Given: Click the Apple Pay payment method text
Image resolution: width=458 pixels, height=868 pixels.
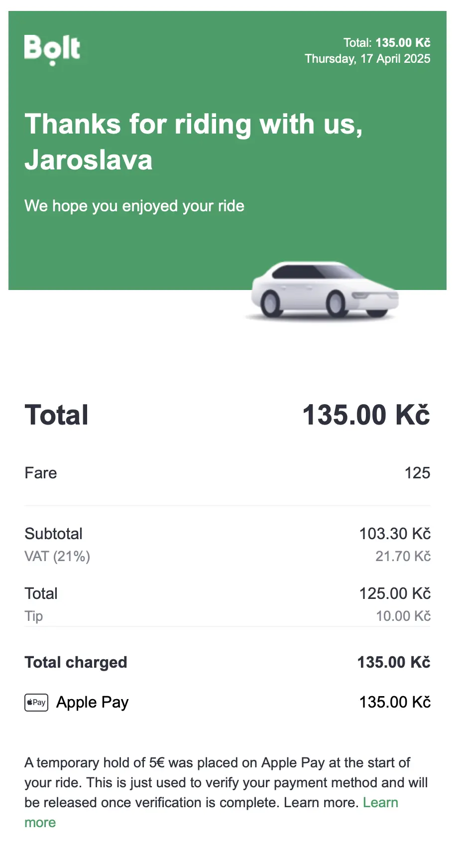Looking at the screenshot, I should (93, 703).
